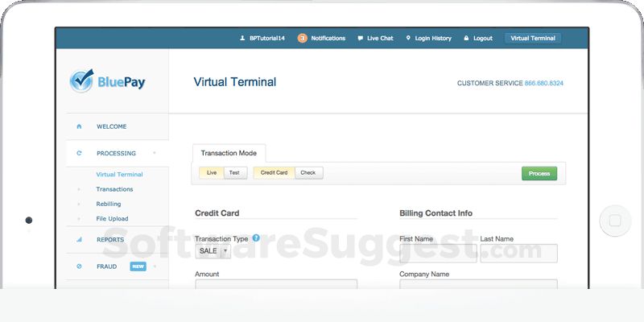Viewport: 644px width, 322px height.
Task: Open the Notifications link
Action: [328, 38]
